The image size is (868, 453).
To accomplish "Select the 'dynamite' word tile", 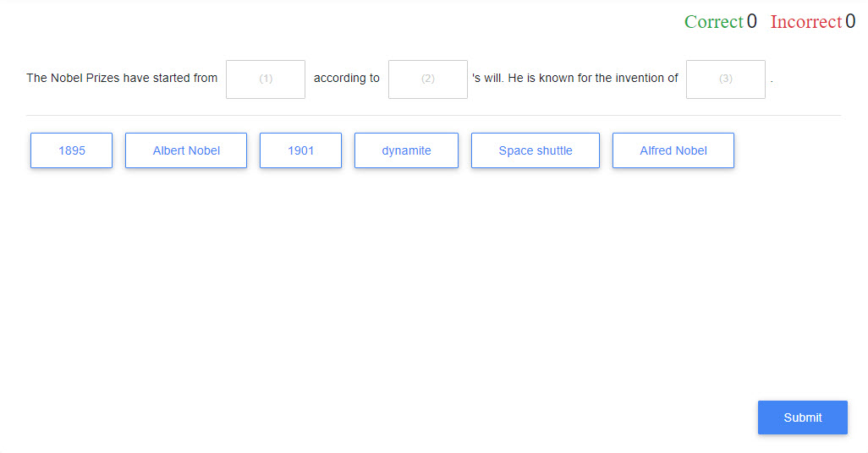I will [x=406, y=150].
